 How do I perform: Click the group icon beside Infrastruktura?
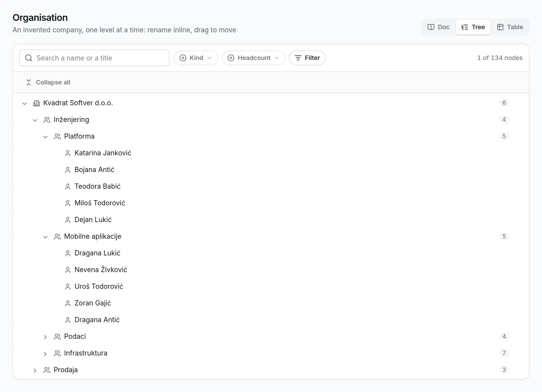57,353
